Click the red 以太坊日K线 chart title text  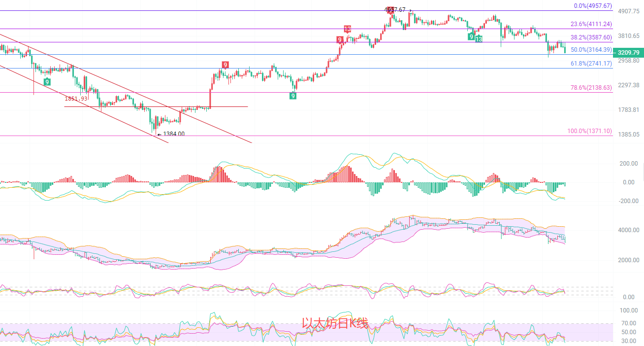click(335, 323)
